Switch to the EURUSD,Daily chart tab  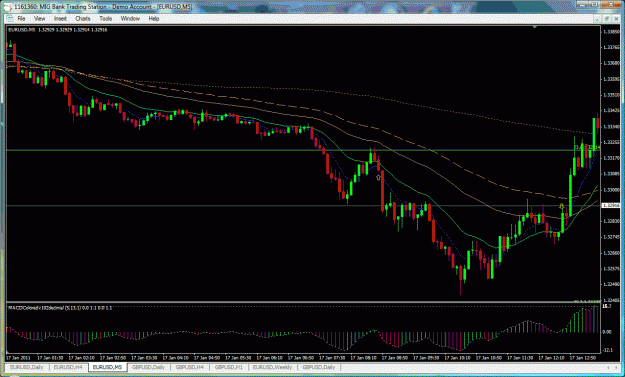(27, 367)
